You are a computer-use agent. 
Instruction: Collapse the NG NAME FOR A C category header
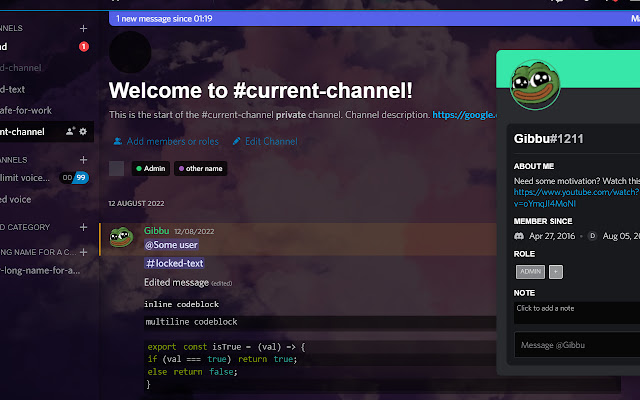38,252
